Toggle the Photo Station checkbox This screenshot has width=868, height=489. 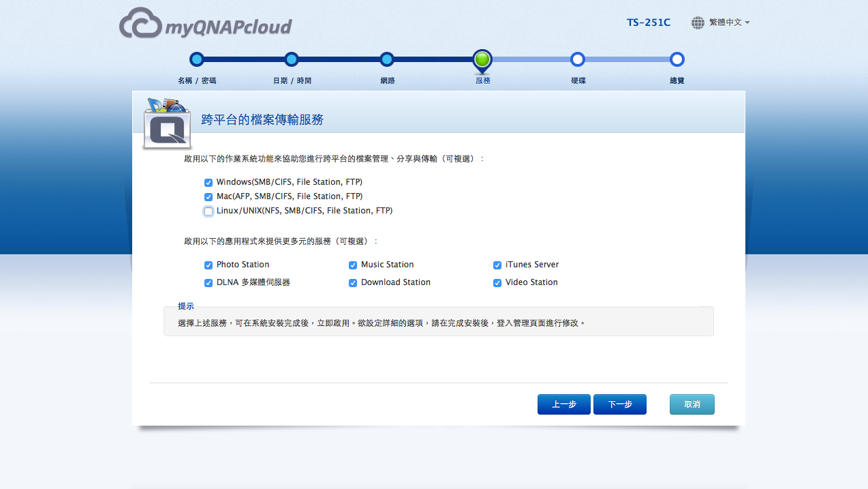(x=208, y=265)
